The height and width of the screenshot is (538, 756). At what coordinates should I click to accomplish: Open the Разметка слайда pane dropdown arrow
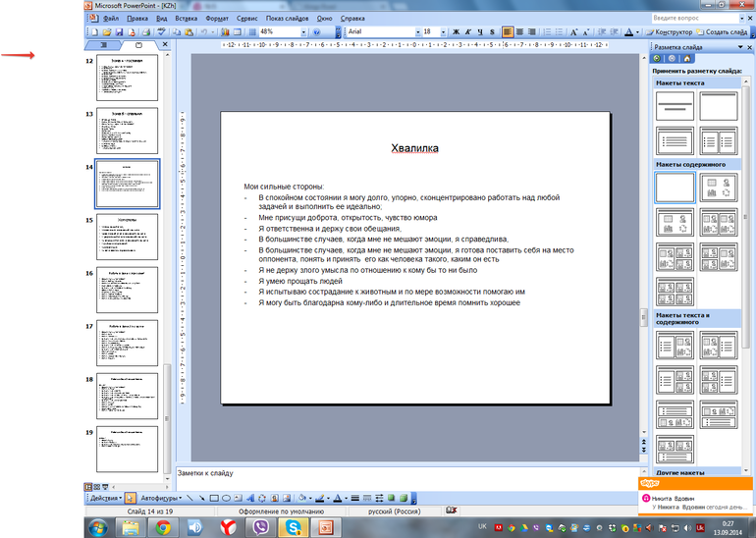(x=740, y=47)
